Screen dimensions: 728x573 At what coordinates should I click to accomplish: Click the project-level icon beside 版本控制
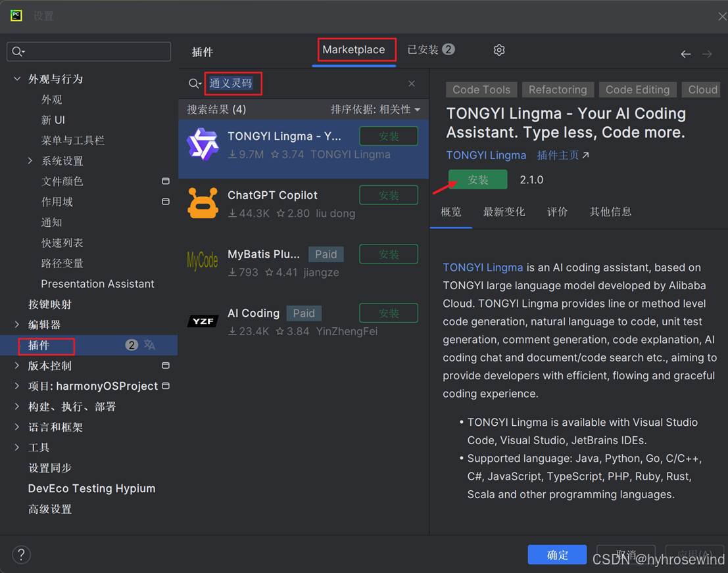point(165,365)
